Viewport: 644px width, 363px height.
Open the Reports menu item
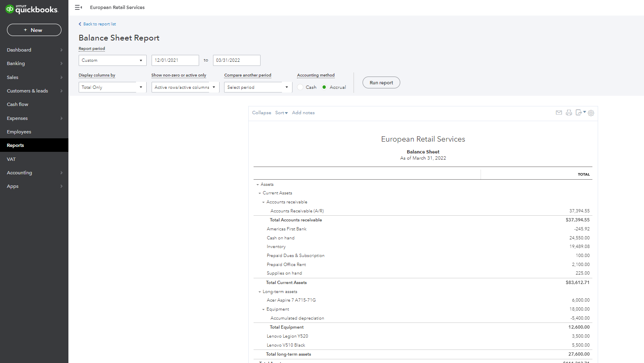pyautogui.click(x=16, y=145)
